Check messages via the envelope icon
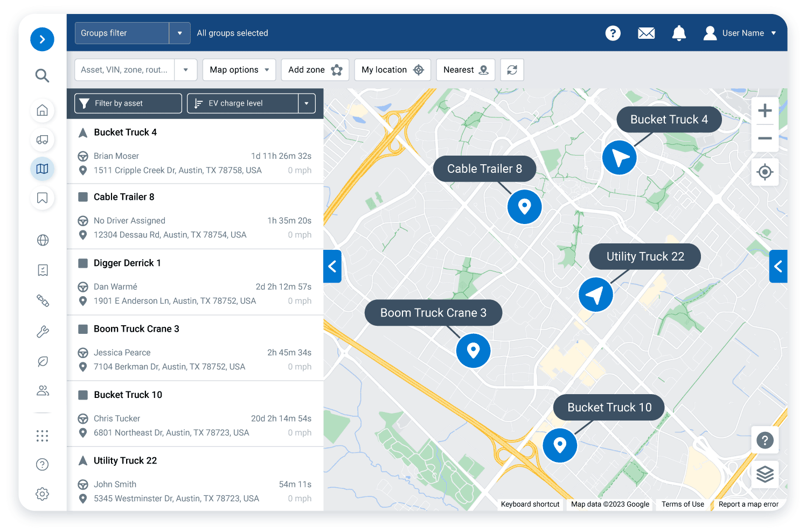 646,33
